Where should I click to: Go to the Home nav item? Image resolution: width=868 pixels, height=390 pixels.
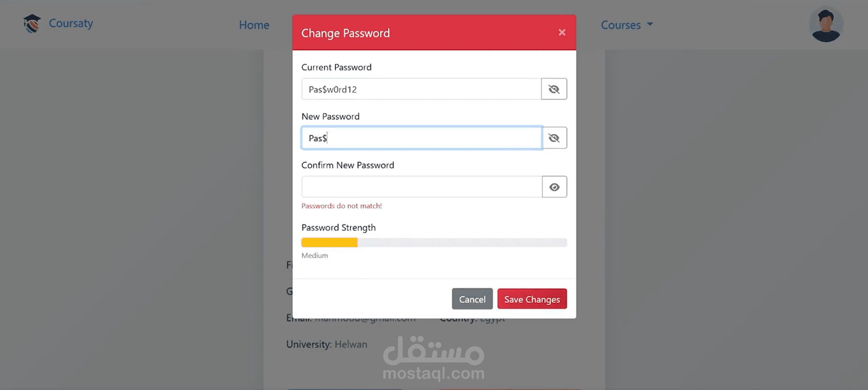[254, 25]
